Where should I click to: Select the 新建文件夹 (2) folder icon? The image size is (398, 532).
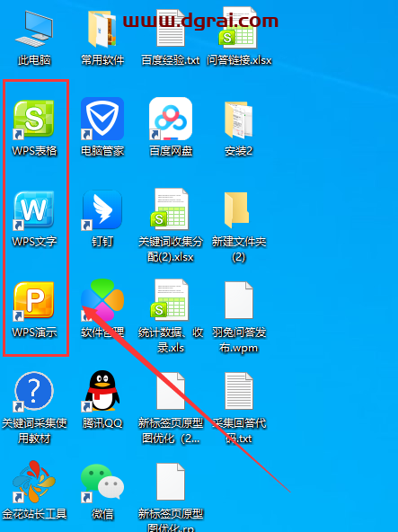coord(237,209)
